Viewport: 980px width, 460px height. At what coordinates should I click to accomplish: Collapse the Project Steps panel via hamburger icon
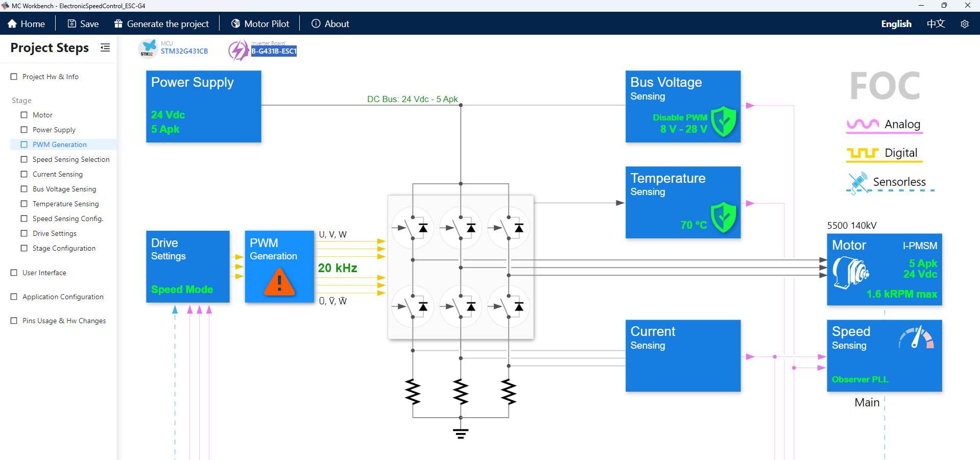[105, 47]
